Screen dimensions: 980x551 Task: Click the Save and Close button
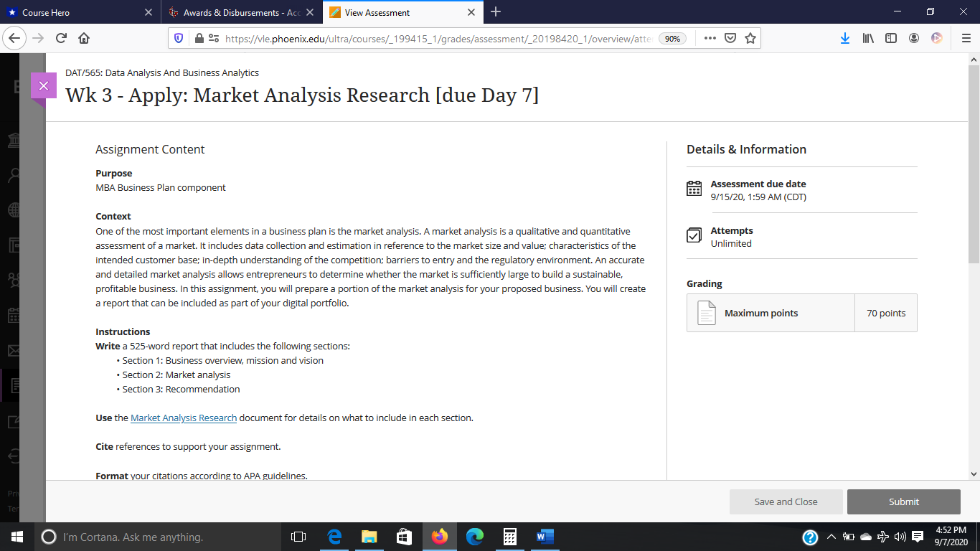(x=786, y=502)
